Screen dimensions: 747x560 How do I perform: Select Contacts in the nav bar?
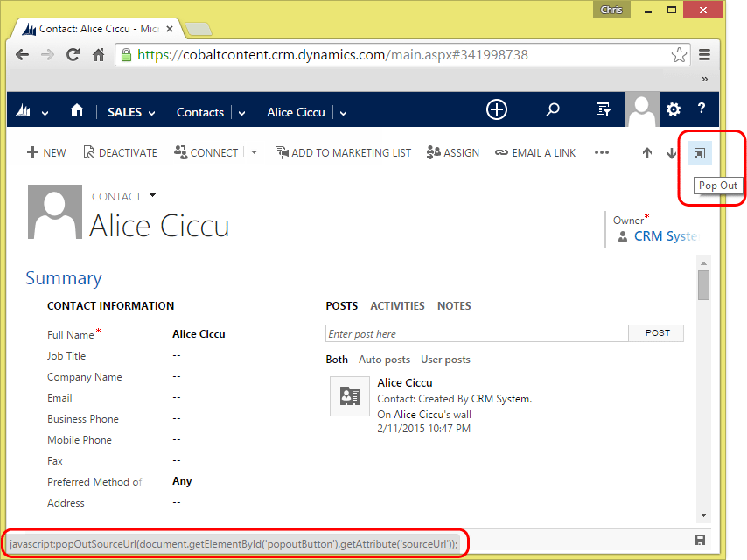[200, 113]
